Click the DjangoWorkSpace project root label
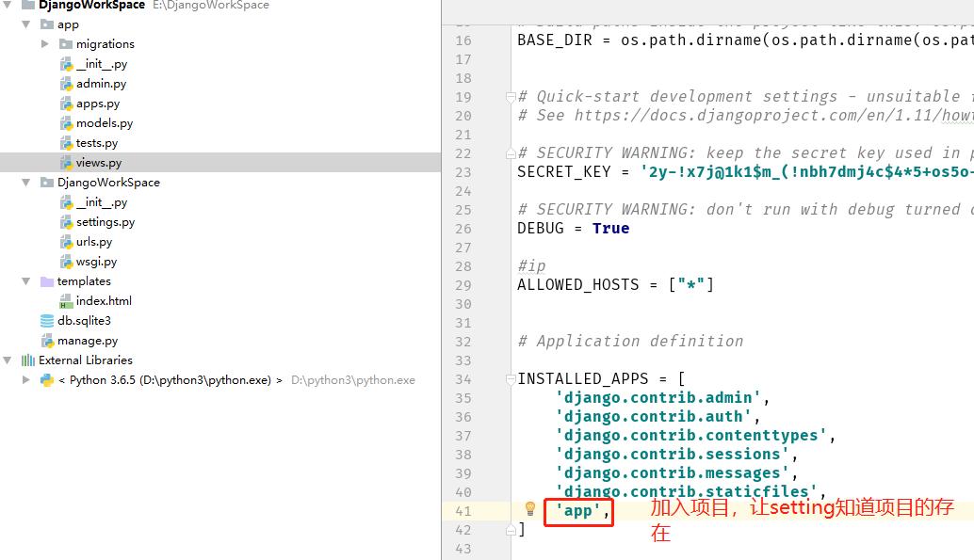974x560 pixels. 91,5
